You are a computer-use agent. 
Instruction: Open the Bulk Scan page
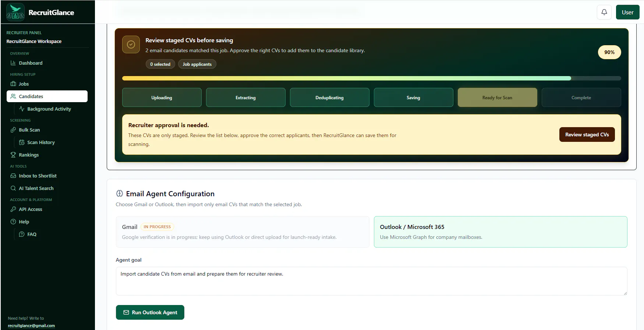[x=47, y=130]
